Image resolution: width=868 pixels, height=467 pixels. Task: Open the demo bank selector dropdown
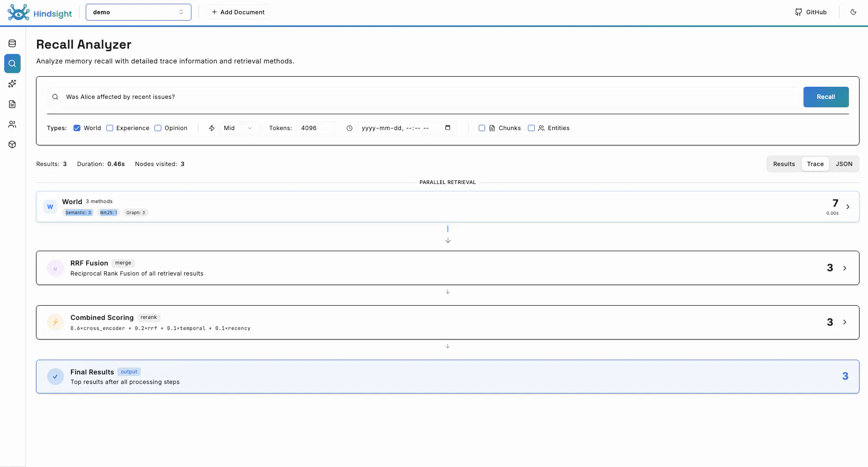(139, 12)
